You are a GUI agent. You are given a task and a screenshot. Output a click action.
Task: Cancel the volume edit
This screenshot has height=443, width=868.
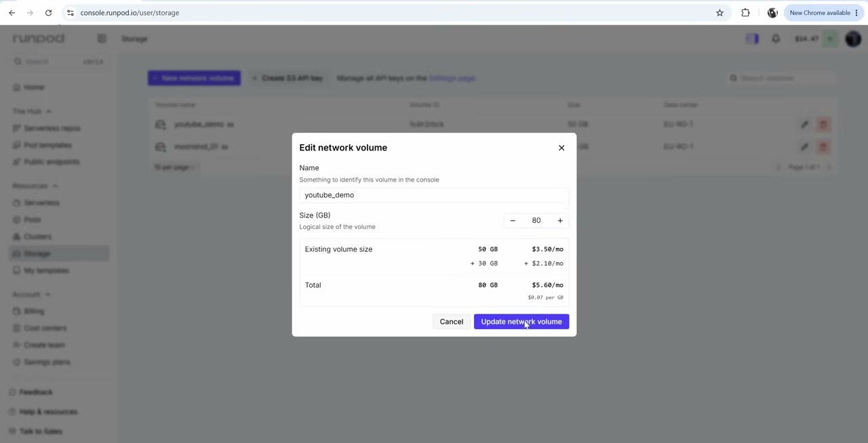point(451,322)
